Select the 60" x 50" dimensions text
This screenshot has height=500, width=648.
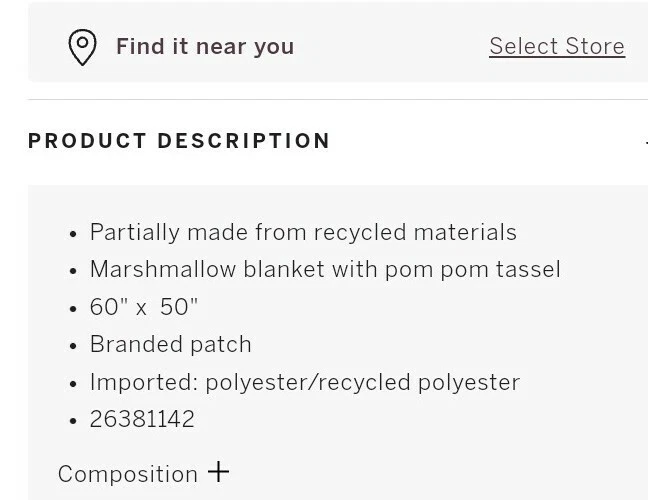pos(144,307)
